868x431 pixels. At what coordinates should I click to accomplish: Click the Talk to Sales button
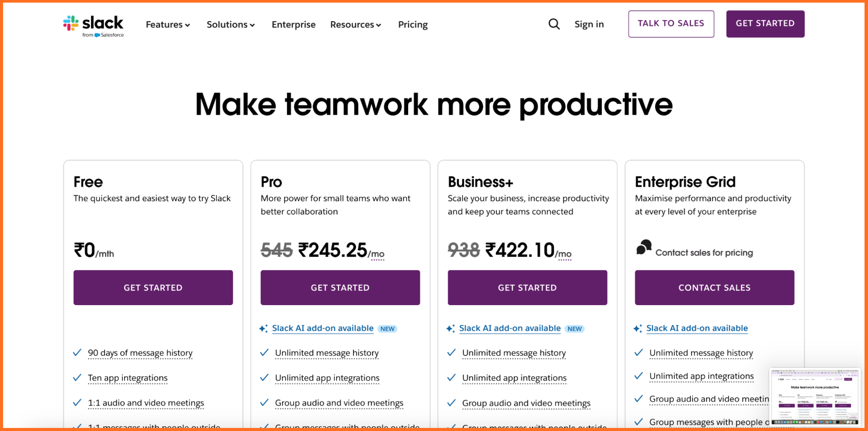click(x=671, y=24)
